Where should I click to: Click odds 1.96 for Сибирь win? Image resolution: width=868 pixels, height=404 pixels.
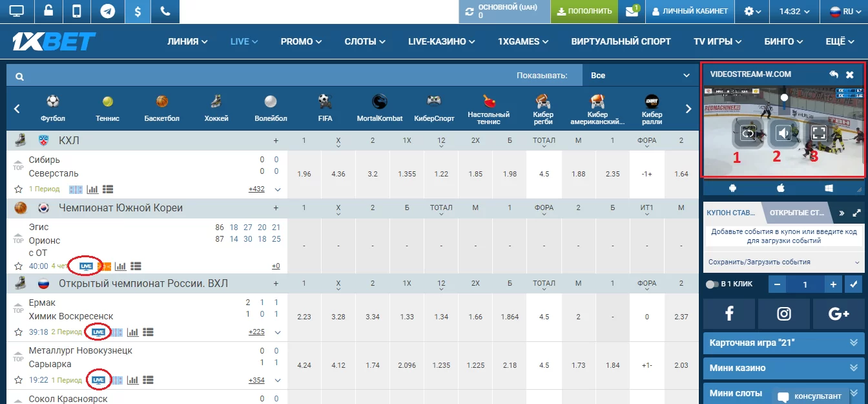(x=304, y=174)
